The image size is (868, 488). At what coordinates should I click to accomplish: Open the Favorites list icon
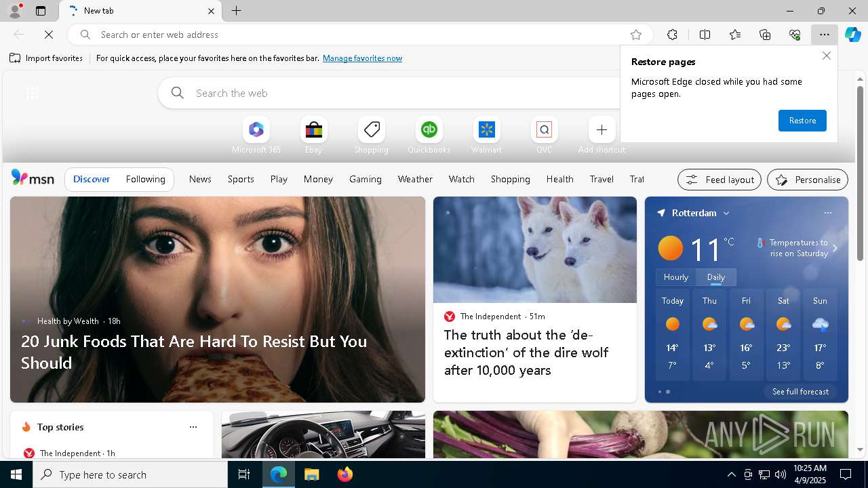pyautogui.click(x=735, y=35)
